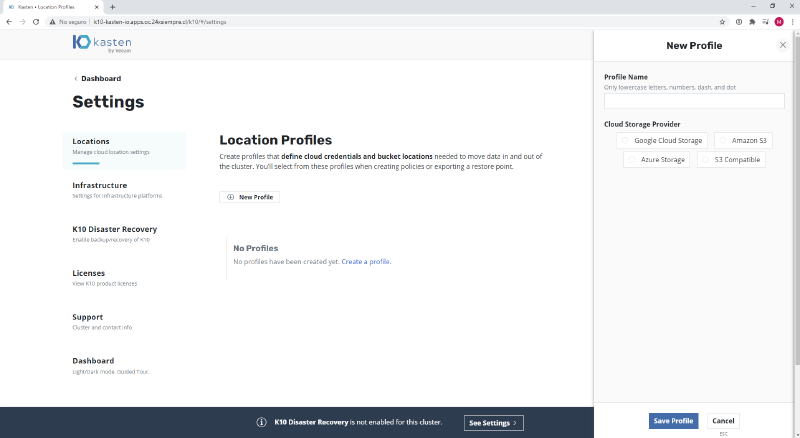Open K10 Disaster Recovery settings

tap(114, 234)
